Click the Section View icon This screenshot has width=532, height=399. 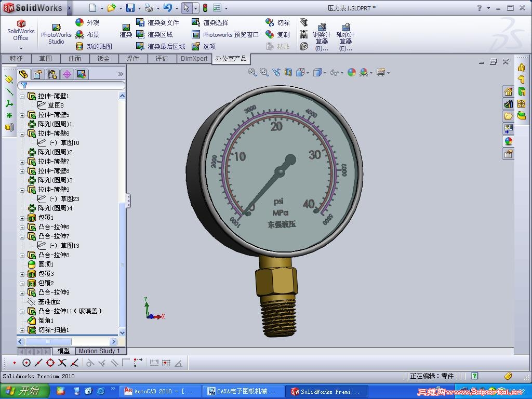click(288, 72)
